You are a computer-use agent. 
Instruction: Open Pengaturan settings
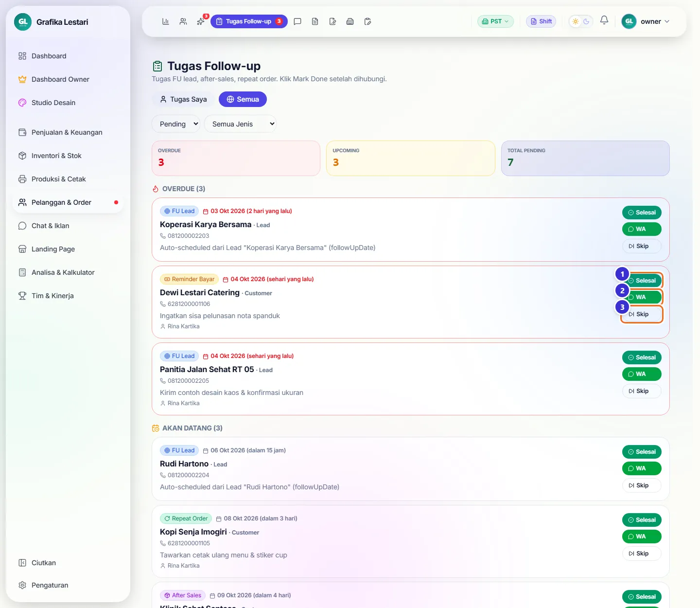point(68,585)
